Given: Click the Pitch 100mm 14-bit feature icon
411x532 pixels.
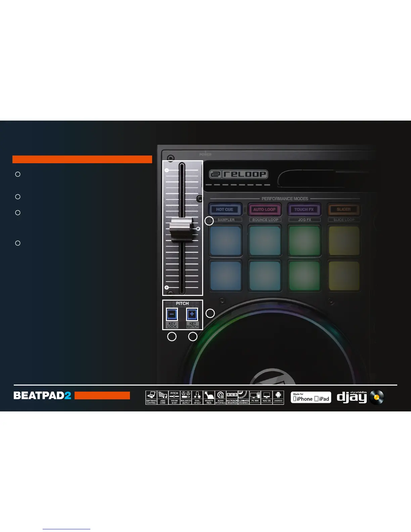Looking at the screenshot, I should [x=174, y=398].
